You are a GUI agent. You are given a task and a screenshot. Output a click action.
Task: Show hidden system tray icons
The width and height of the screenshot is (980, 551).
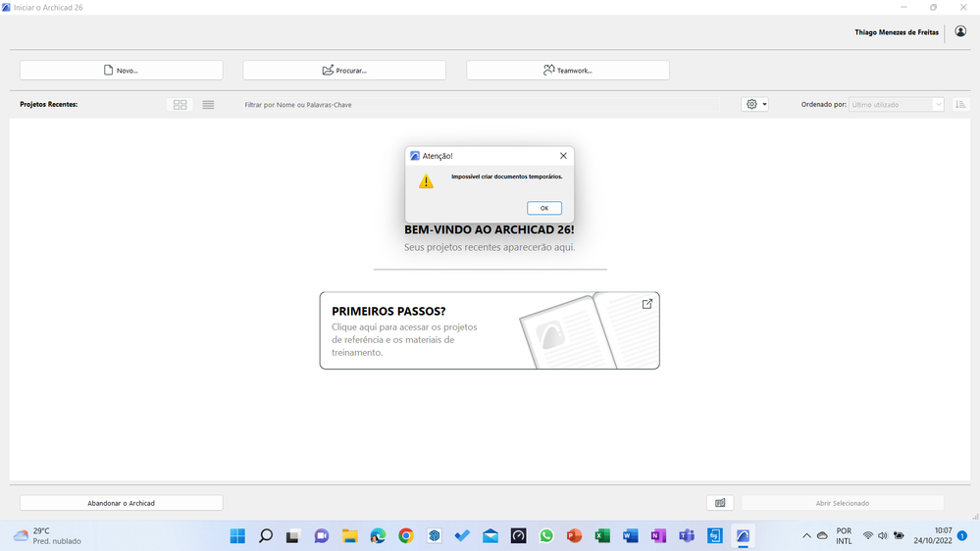[806, 536]
